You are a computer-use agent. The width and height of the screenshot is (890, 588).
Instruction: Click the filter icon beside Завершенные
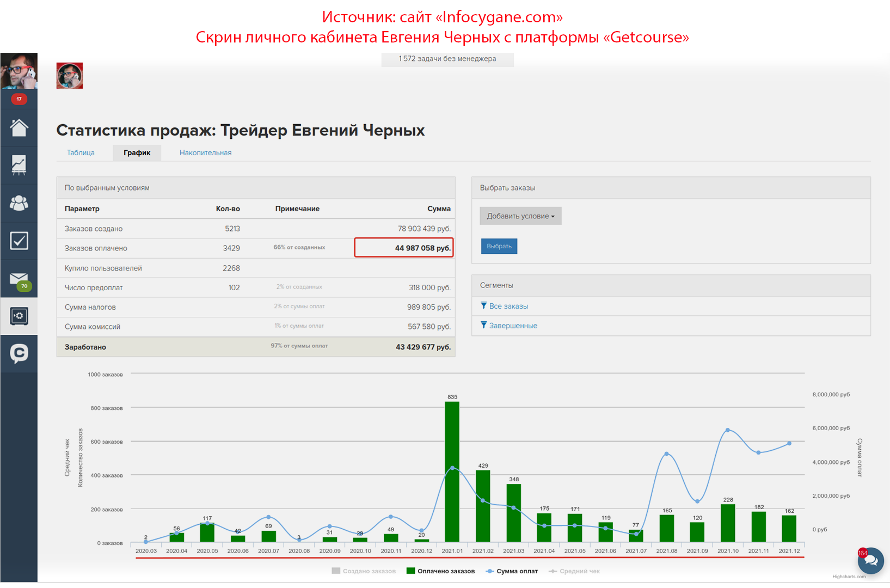pyautogui.click(x=483, y=325)
